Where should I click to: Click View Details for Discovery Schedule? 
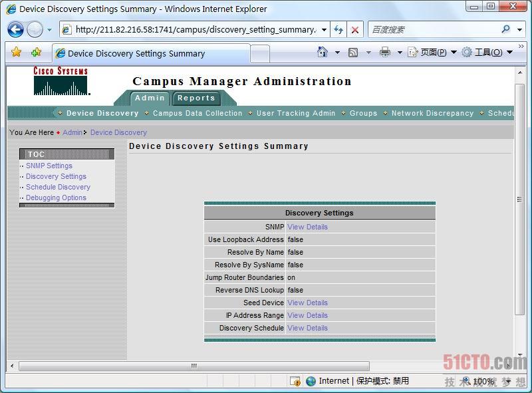(307, 328)
